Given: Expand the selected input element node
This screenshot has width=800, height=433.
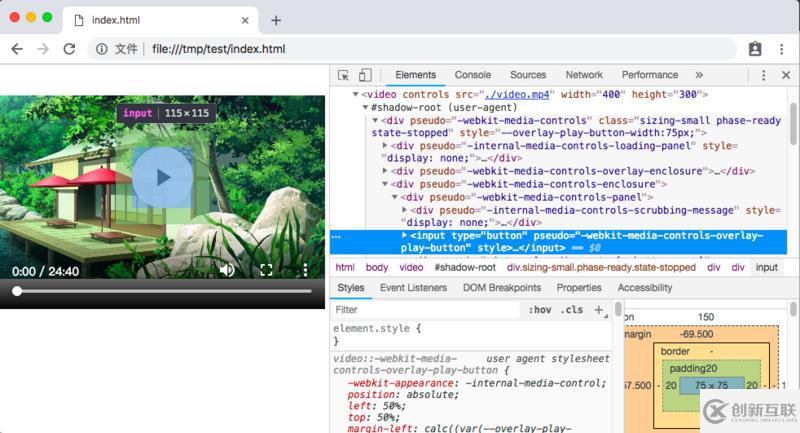Looking at the screenshot, I should 404,236.
